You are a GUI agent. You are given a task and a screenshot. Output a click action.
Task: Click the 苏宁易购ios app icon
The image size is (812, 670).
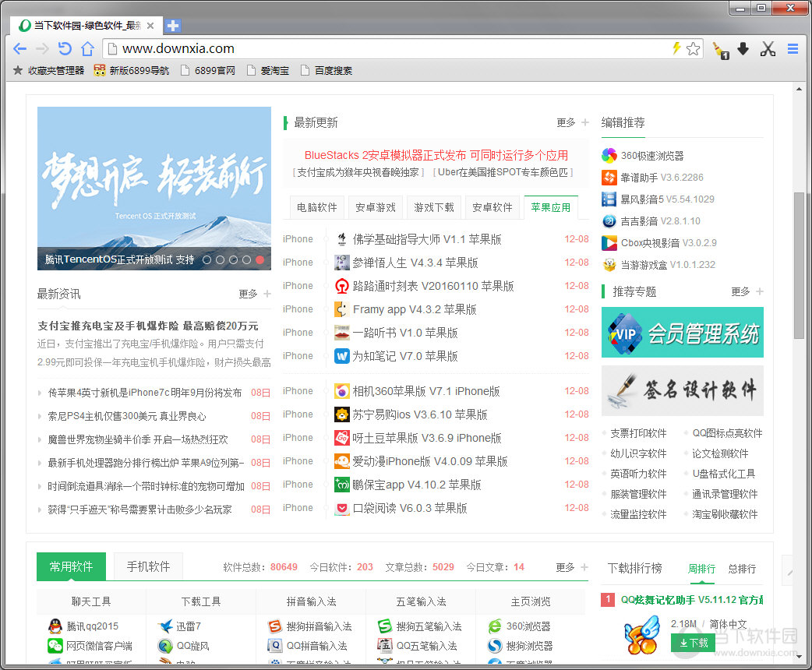pyautogui.click(x=342, y=414)
